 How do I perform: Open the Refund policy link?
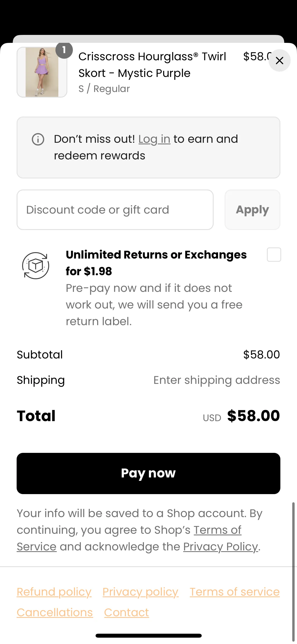pyautogui.click(x=54, y=592)
